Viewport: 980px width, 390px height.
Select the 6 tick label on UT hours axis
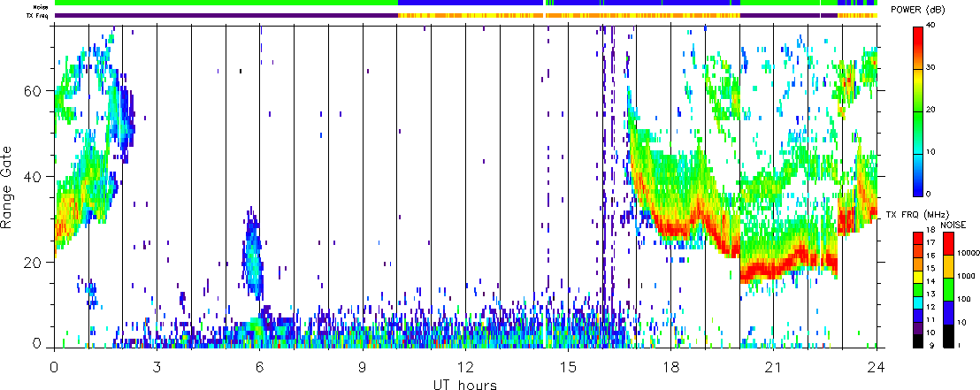pyautogui.click(x=260, y=366)
